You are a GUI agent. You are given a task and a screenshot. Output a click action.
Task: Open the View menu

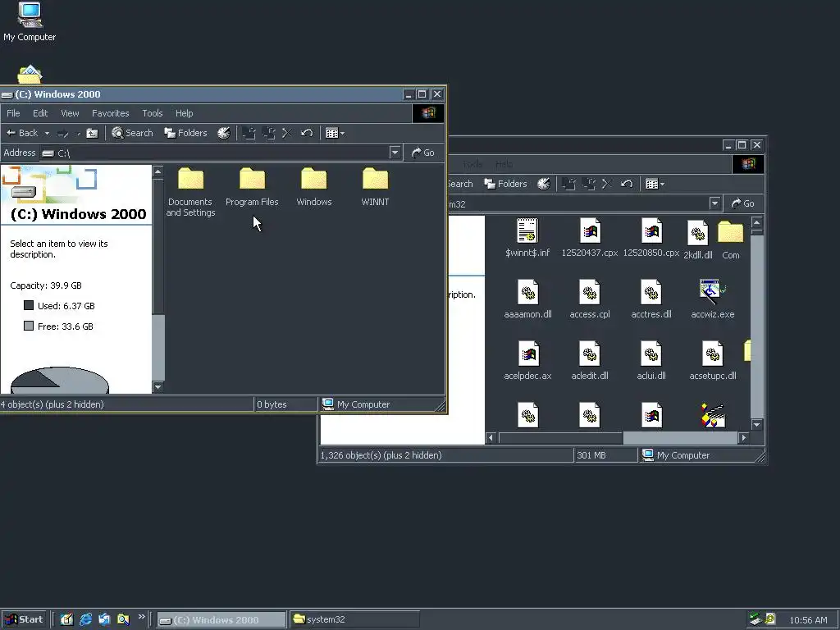point(70,113)
